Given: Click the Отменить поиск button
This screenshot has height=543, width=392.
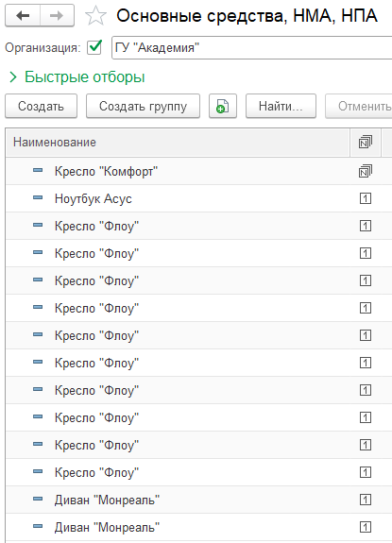Looking at the screenshot, I should (358, 106).
